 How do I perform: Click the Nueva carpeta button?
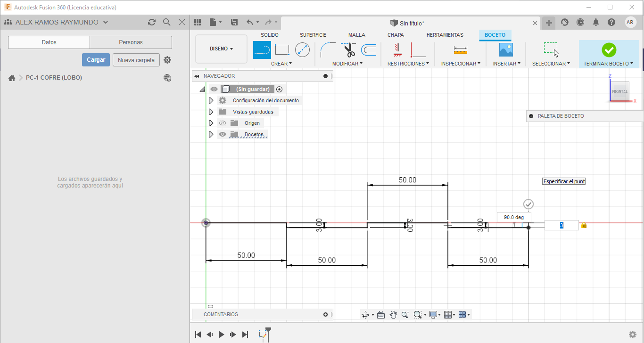136,60
